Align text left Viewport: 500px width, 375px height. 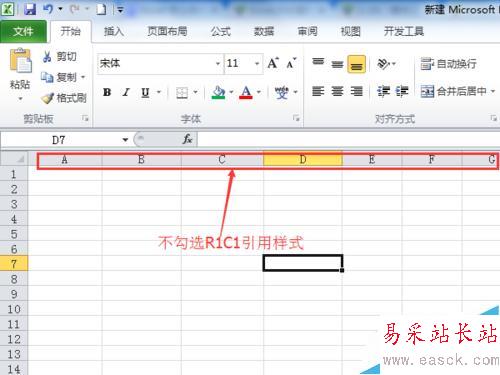pos(318,91)
